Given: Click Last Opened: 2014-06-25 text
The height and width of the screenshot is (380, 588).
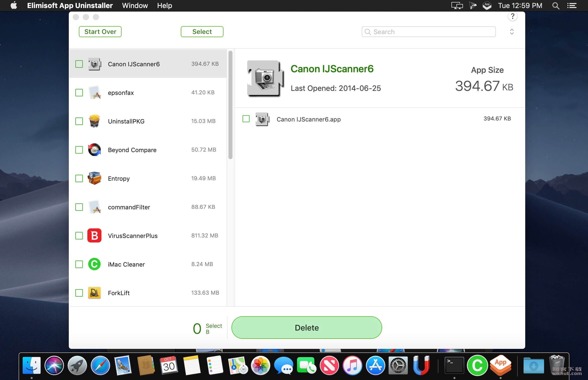Looking at the screenshot, I should 336,88.
